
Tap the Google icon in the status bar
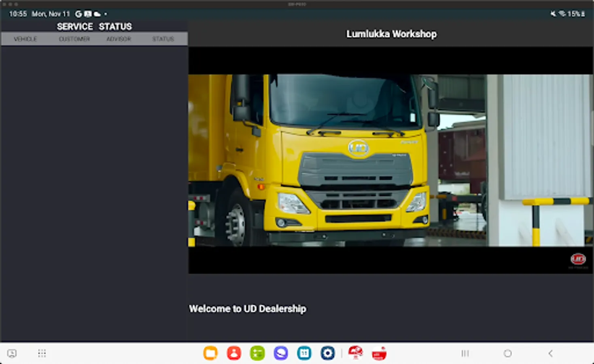coord(79,14)
